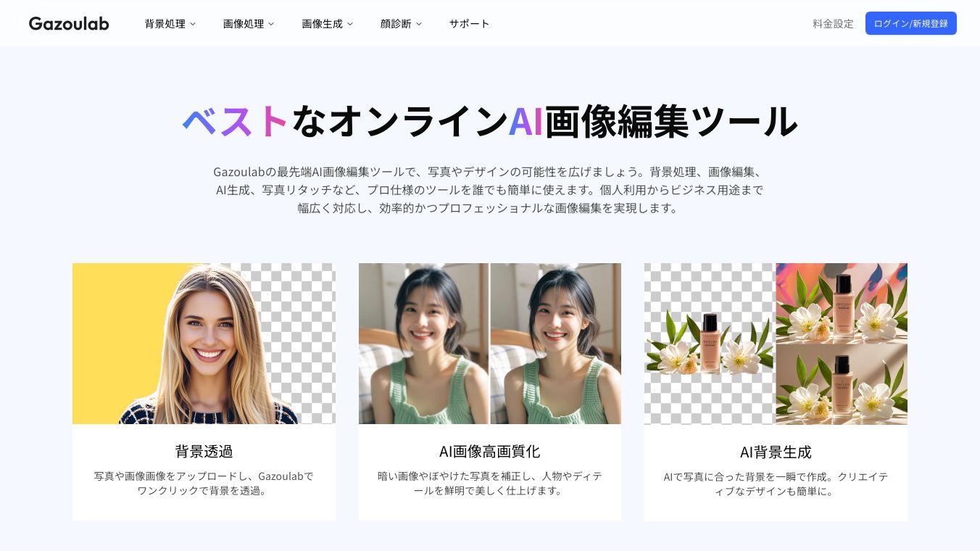
Task: Open the 背景処理 menu
Action: [x=165, y=23]
